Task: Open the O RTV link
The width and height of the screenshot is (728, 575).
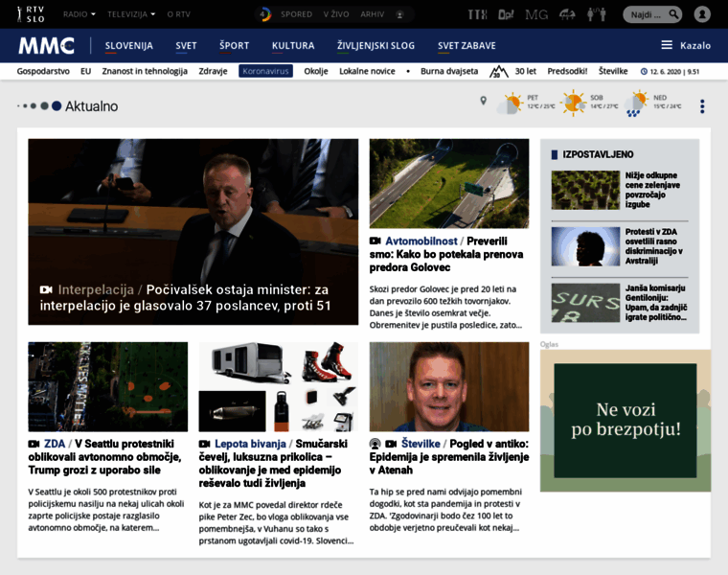Action: [x=179, y=14]
